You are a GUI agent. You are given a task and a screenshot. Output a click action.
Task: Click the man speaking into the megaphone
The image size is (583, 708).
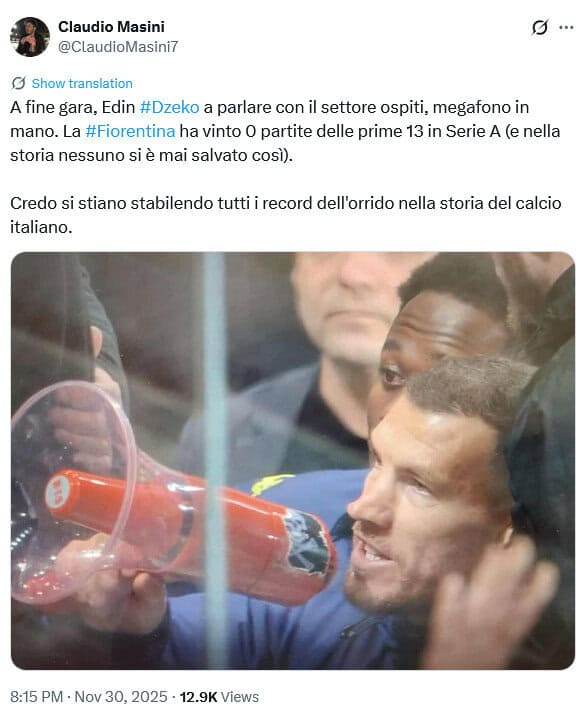[434, 510]
